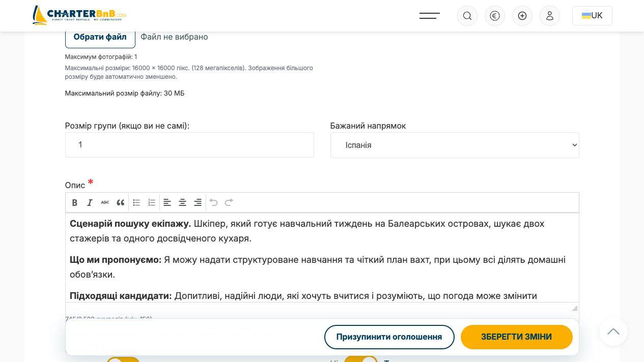Switch language via UK flag button
The width and height of the screenshot is (644, 362).
[x=592, y=16]
